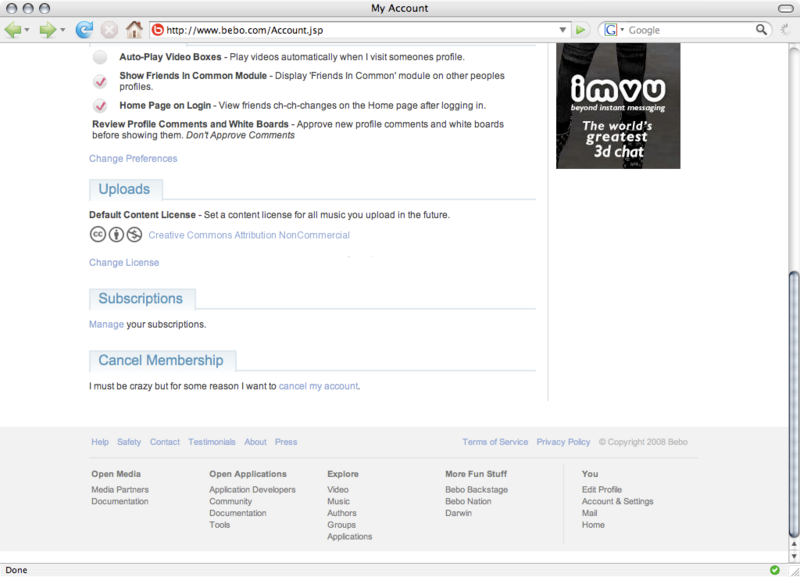Open the Testimonials footer link
The image size is (800, 577).
tap(212, 442)
